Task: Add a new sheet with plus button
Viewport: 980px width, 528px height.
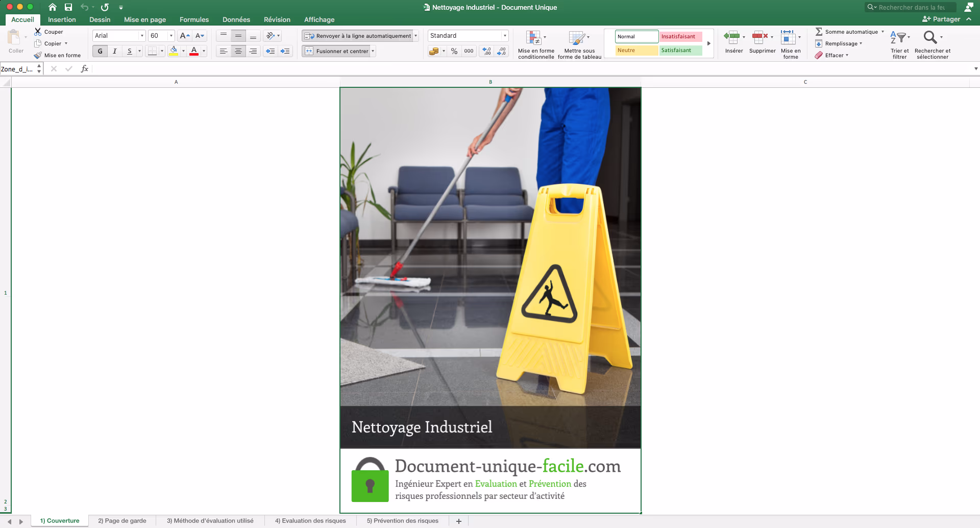Action: coord(458,521)
